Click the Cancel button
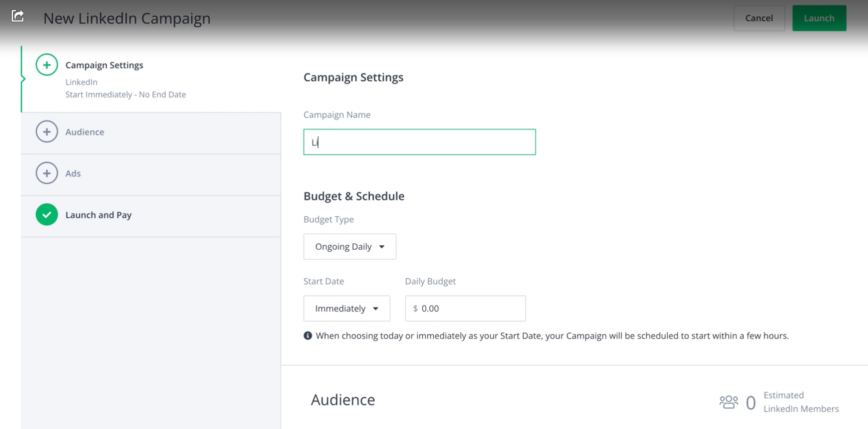This screenshot has height=429, width=868. pos(759,18)
